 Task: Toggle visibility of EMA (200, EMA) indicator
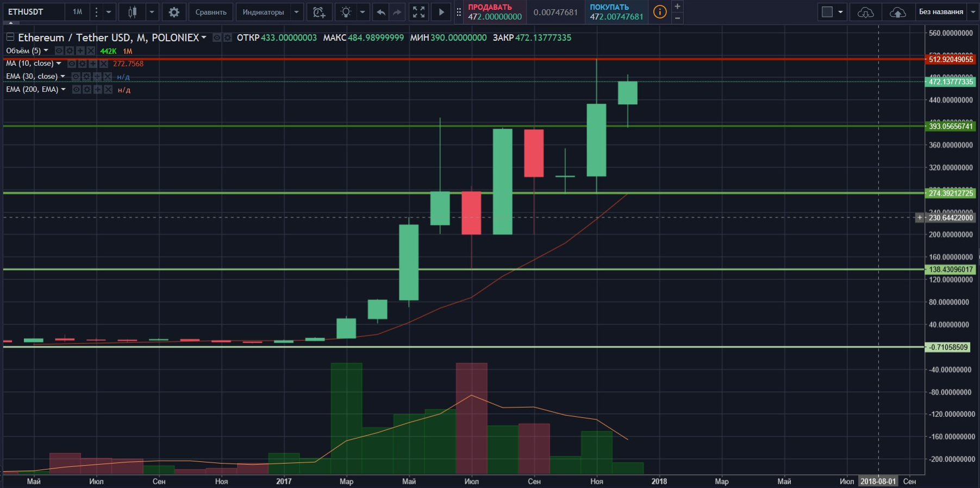coord(77,90)
